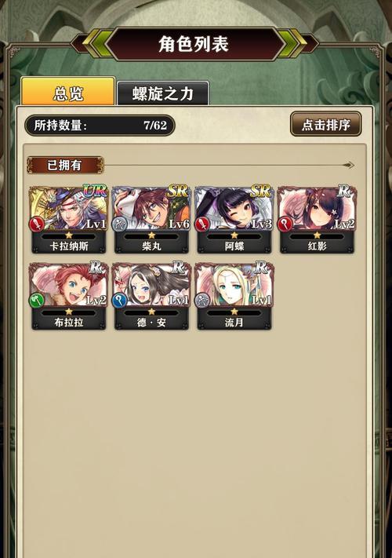
Task: Click the 所持数量 7/62 counter
Action: pyautogui.click(x=100, y=126)
